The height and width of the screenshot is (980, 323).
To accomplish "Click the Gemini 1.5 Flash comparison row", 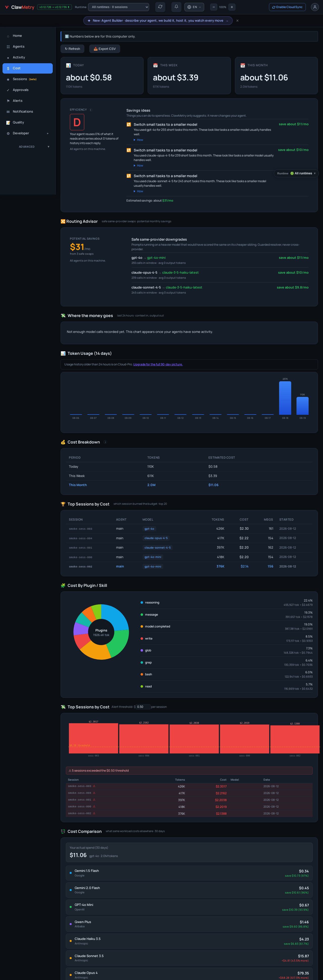I will click(x=189, y=873).
